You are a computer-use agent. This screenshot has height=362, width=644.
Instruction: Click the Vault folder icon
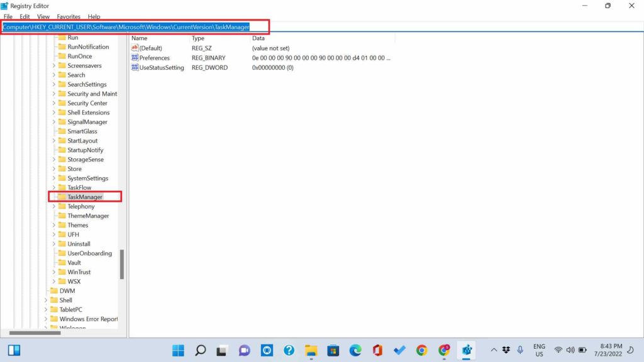62,263
